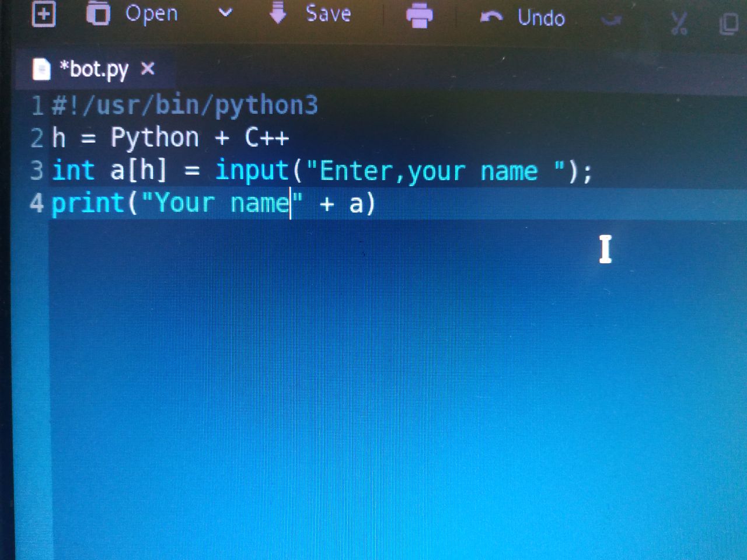This screenshot has height=560, width=747.
Task: Click line number 2 in the gutter
Action: click(x=37, y=138)
